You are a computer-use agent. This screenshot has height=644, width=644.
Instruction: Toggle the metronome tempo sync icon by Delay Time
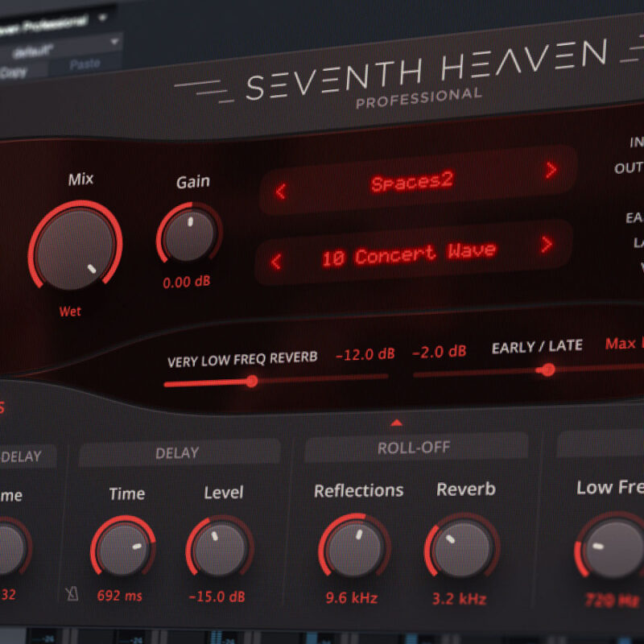tap(72, 594)
